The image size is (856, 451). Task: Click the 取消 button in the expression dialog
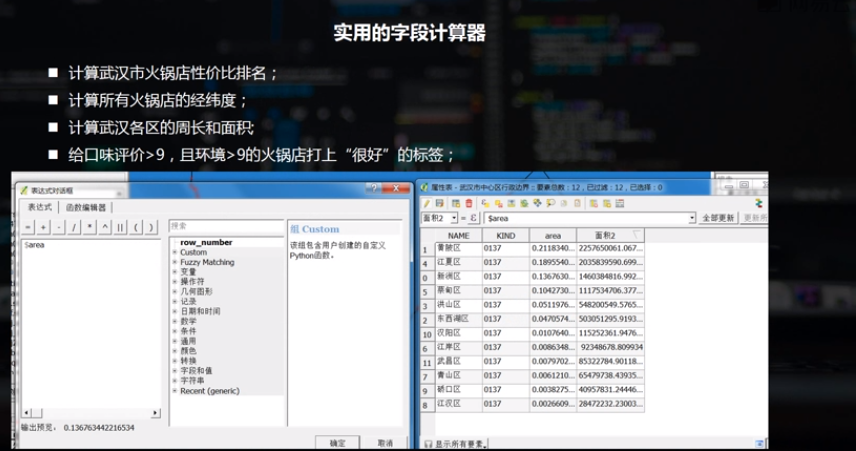pos(385,443)
